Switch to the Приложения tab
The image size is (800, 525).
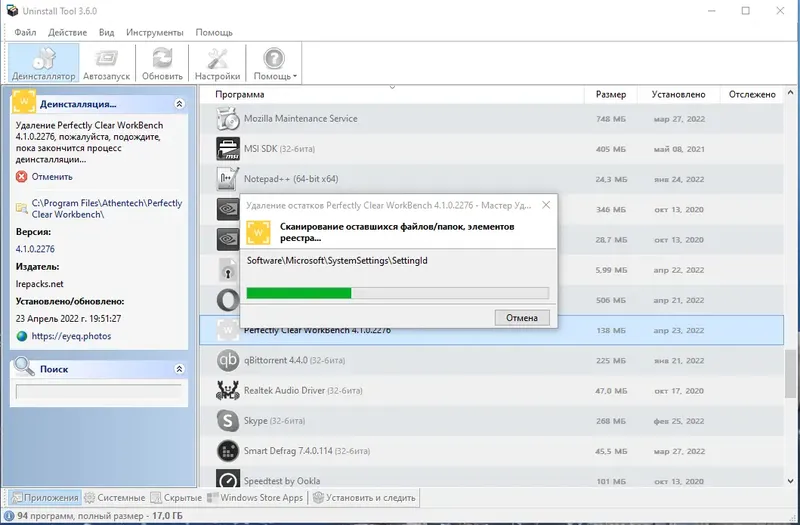click(45, 497)
